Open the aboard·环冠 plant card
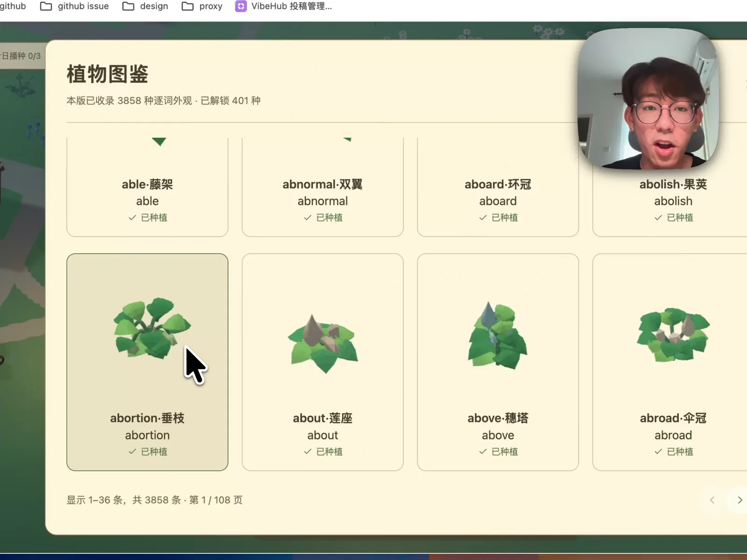Image resolution: width=747 pixels, height=560 pixels. [x=498, y=187]
